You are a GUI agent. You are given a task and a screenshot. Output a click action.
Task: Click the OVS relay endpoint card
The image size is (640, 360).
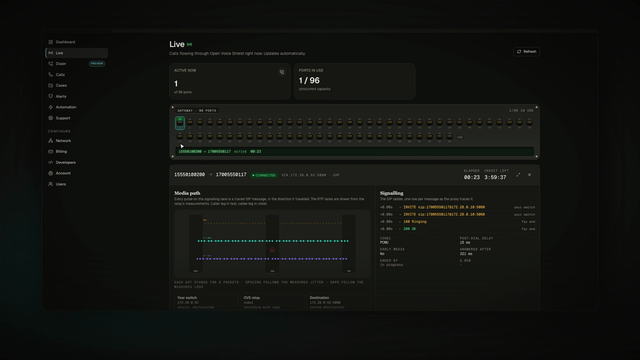272,302
